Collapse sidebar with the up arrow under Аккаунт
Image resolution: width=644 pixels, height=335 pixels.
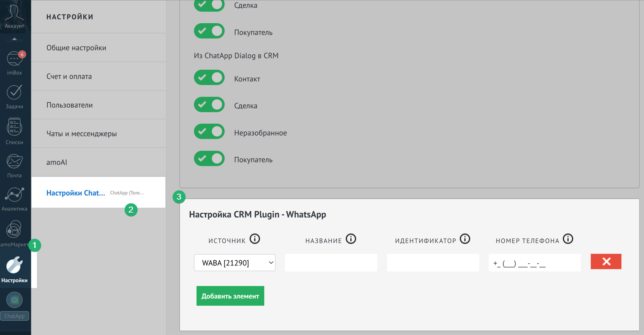(14, 39)
